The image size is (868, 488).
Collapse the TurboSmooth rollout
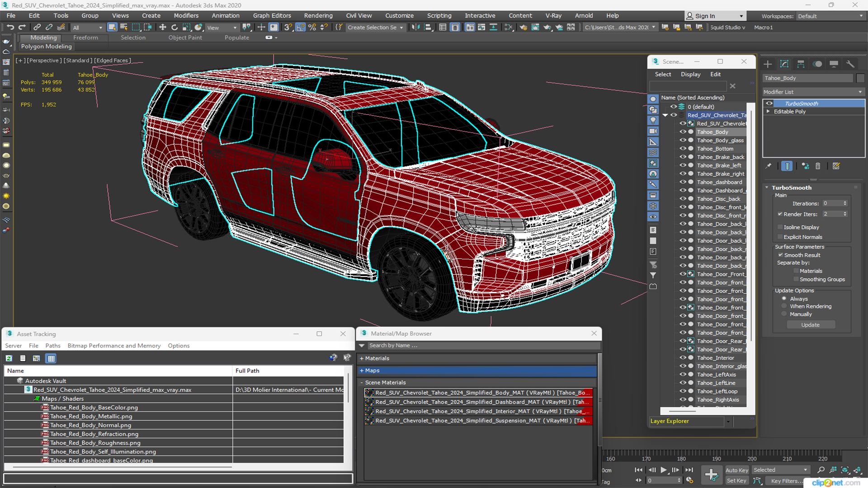pos(767,188)
